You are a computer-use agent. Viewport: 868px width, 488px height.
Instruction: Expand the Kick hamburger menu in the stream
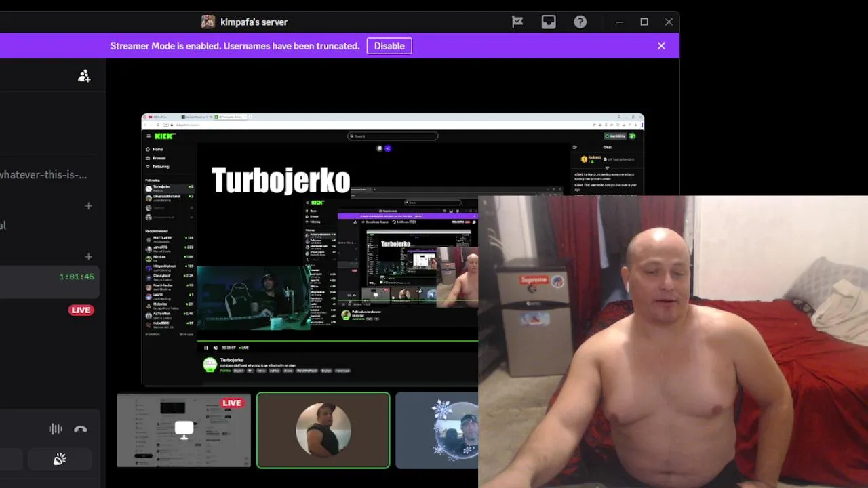click(x=148, y=136)
